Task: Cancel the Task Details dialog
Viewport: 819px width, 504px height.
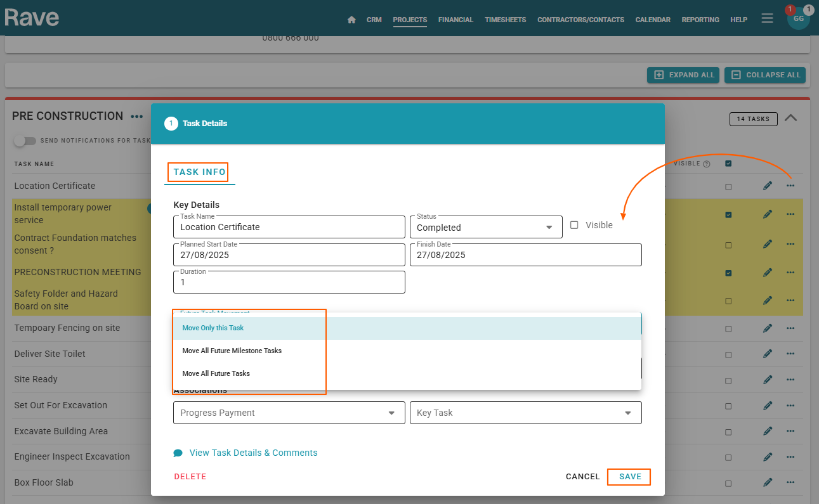Action: 583,477
